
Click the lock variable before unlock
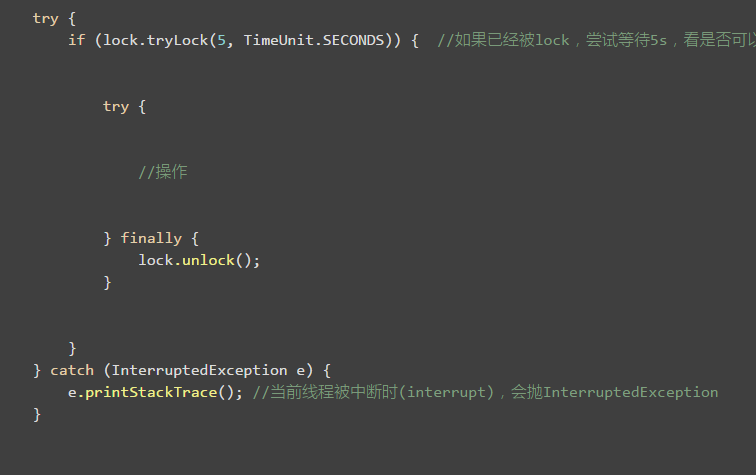coord(156,260)
